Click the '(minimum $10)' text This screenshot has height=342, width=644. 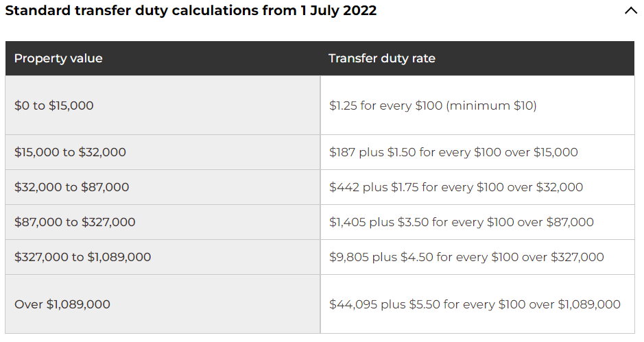point(492,106)
